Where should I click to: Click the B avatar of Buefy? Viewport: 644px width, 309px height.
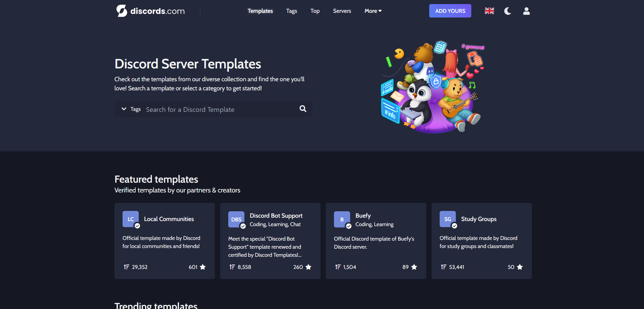coord(342,219)
